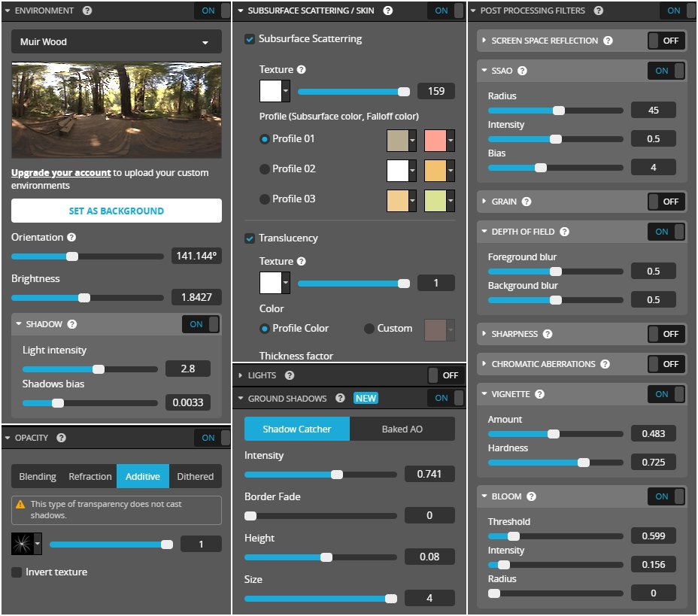Expand the Sharpness filter section

(514, 334)
